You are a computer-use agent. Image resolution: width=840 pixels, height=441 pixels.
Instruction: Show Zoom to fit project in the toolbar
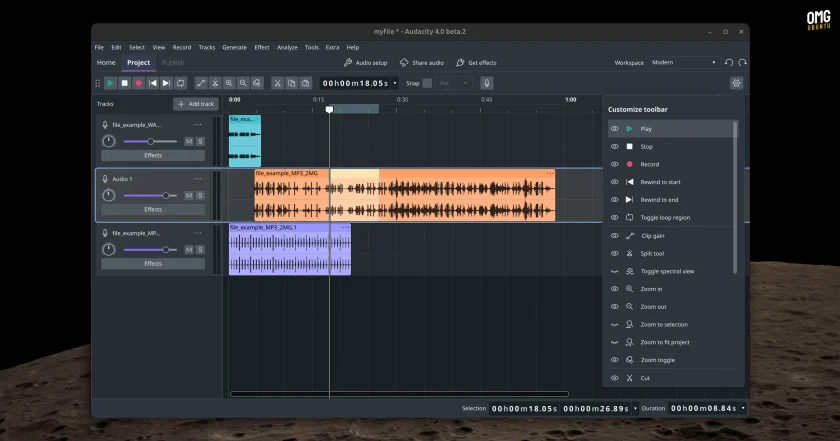614,342
